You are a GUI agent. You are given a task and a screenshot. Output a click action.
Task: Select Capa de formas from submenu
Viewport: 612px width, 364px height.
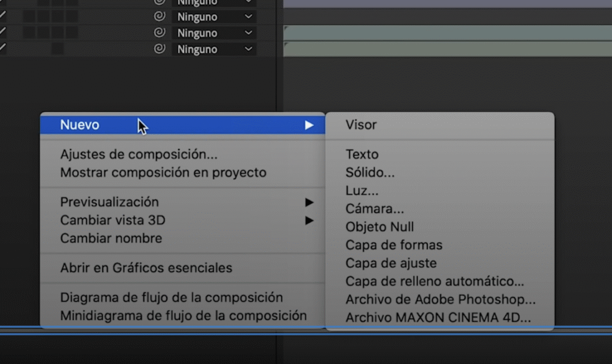(x=394, y=245)
